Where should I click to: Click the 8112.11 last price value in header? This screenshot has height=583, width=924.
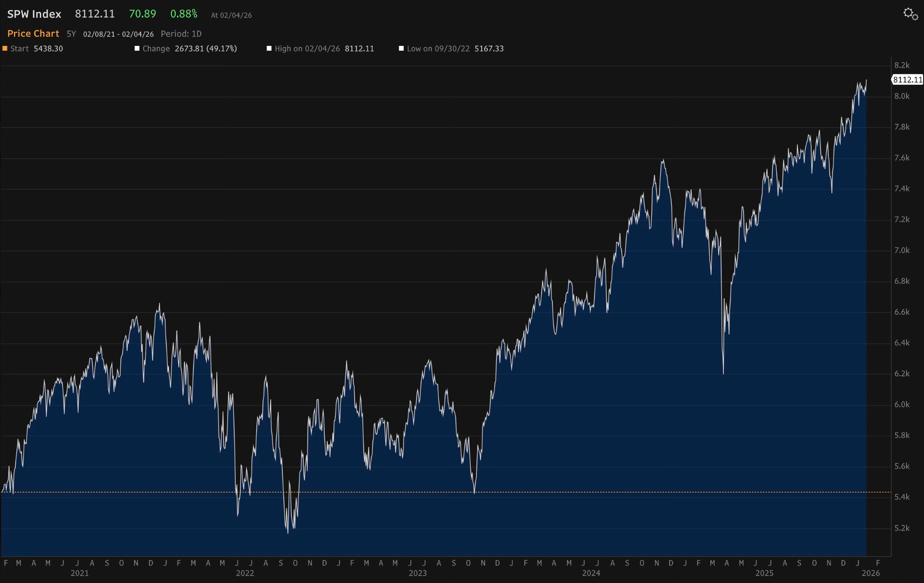pyautogui.click(x=95, y=14)
